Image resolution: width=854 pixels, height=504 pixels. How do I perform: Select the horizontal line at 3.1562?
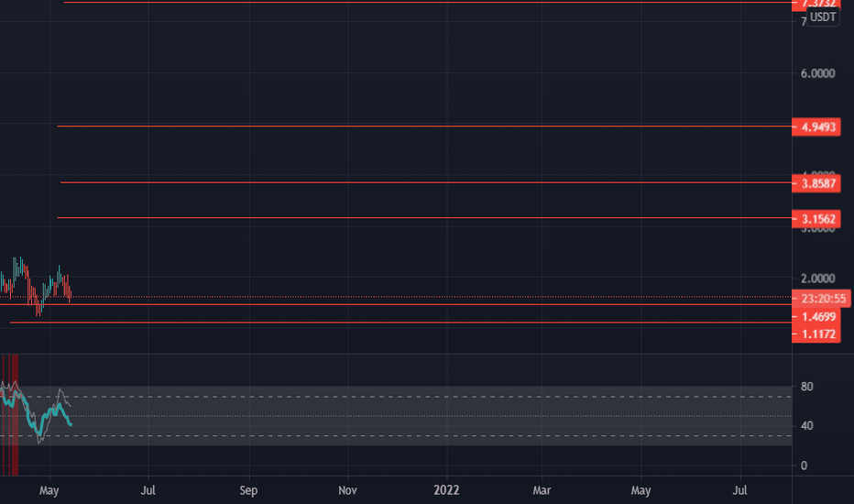[424, 218]
